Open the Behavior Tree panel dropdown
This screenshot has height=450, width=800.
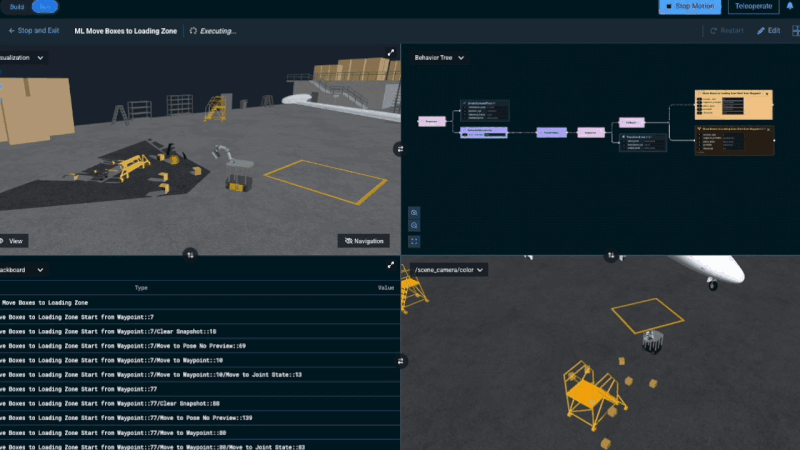pyautogui.click(x=439, y=58)
